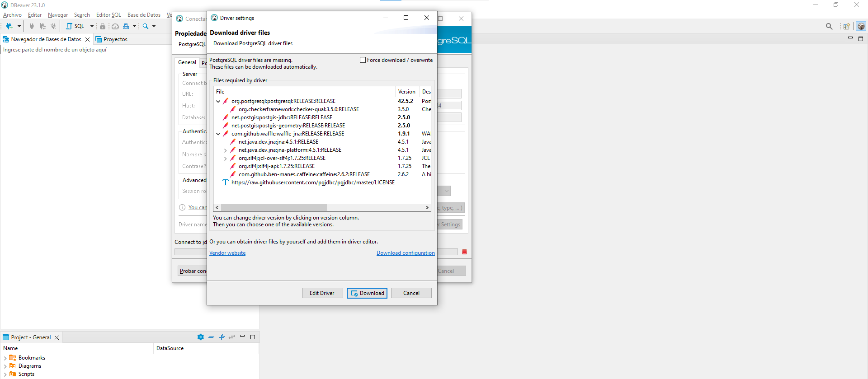The height and width of the screenshot is (379, 868).
Task: Click the files list scroll right arrow
Action: [427, 208]
